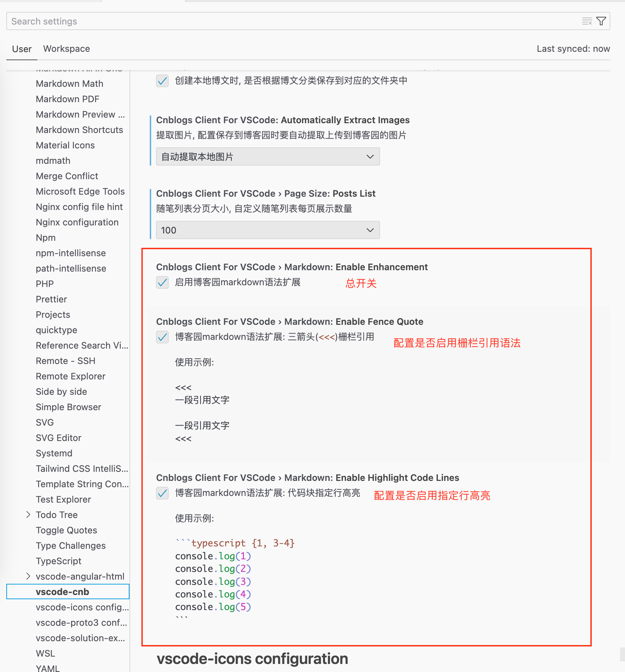
Task: Select Markdown Shortcuts in settings tree
Action: pos(79,130)
